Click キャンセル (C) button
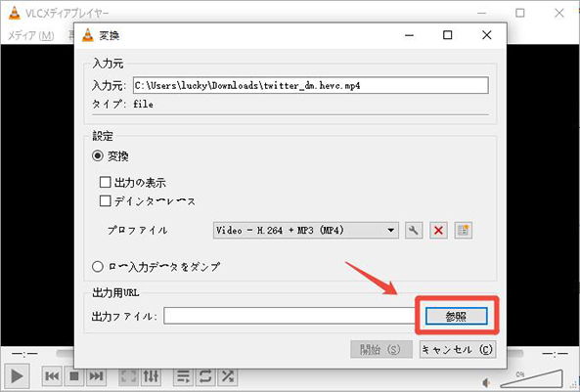The width and height of the screenshot is (580, 392). pos(458,349)
